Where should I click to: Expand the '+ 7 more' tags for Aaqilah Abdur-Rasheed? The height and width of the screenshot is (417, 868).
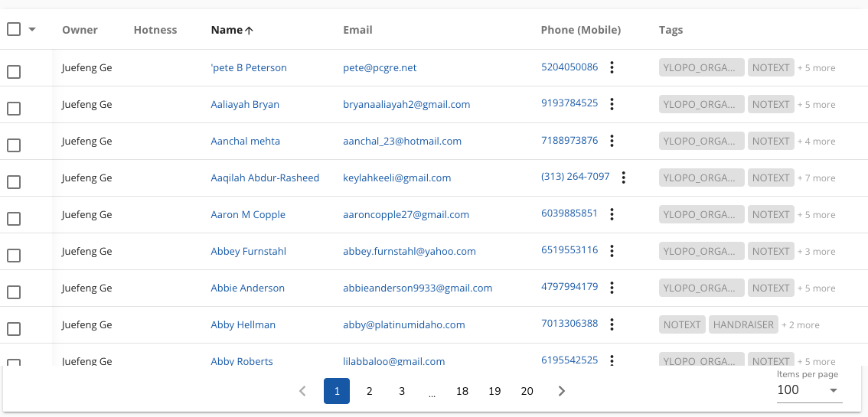point(816,178)
